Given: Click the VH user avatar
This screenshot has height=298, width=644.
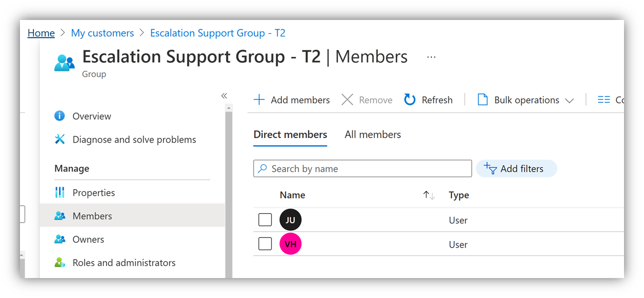Looking at the screenshot, I should pyautogui.click(x=291, y=245).
